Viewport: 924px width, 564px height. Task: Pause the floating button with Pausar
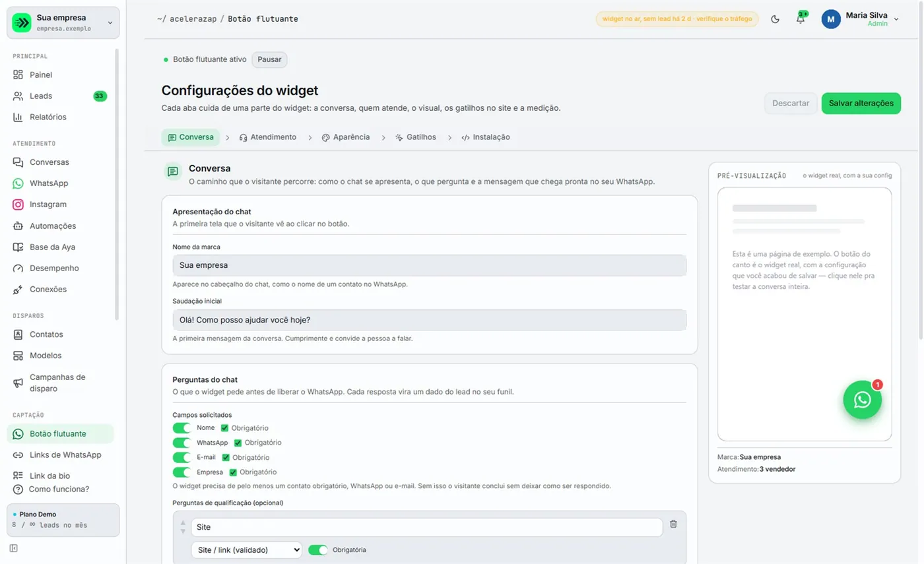pyautogui.click(x=269, y=59)
